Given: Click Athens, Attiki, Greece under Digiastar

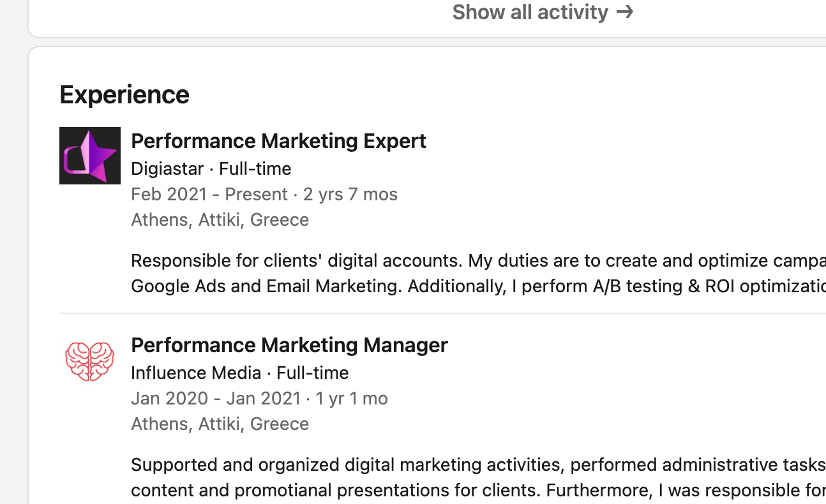Looking at the screenshot, I should point(220,219).
